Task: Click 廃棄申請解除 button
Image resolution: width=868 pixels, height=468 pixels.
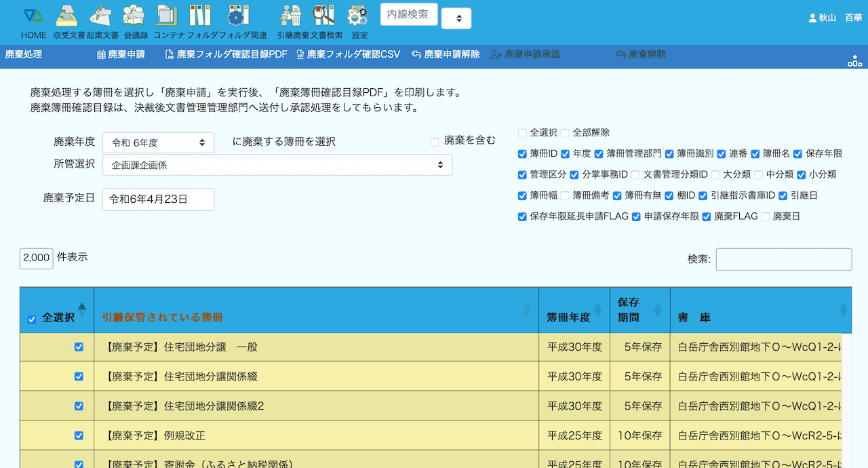Action: click(x=446, y=54)
